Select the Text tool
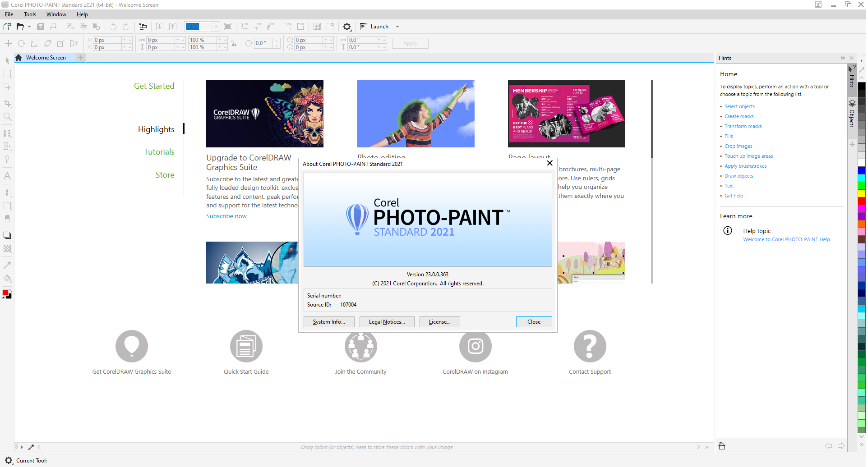Image resolution: width=868 pixels, height=467 pixels. (7, 176)
